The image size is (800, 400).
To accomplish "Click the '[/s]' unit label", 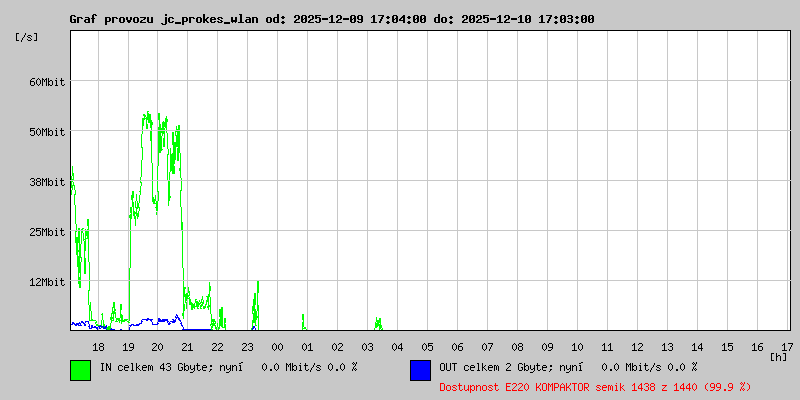I will (x=27, y=37).
